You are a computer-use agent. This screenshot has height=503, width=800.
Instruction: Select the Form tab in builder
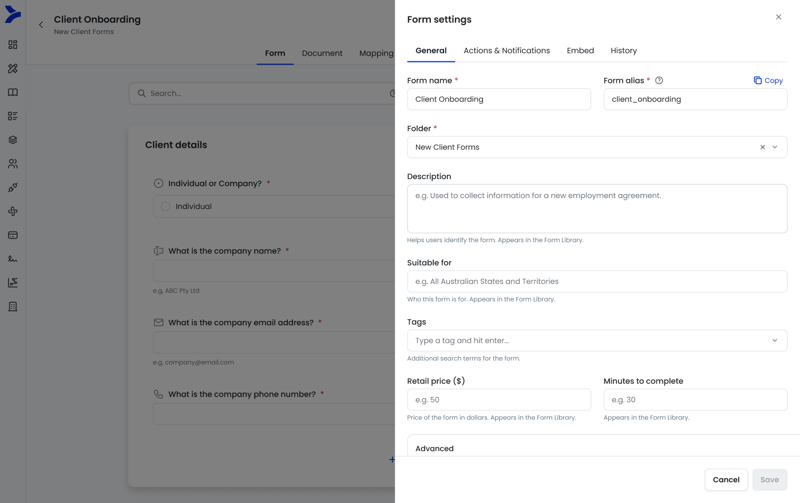point(275,53)
